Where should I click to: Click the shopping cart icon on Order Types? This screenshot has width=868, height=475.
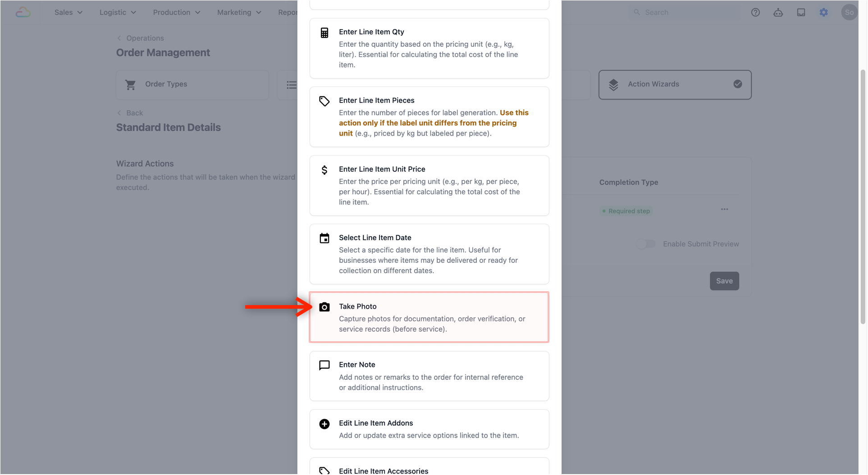(x=130, y=85)
